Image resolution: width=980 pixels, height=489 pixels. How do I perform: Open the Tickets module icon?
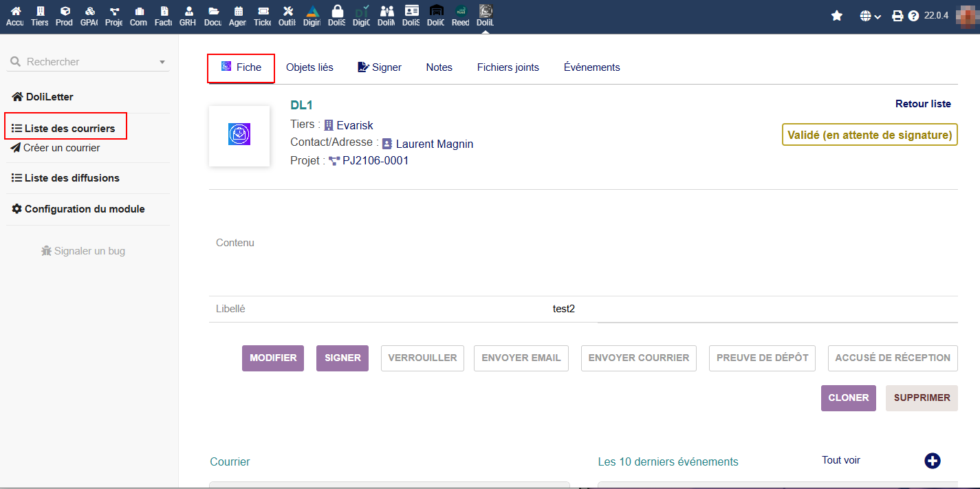263,16
